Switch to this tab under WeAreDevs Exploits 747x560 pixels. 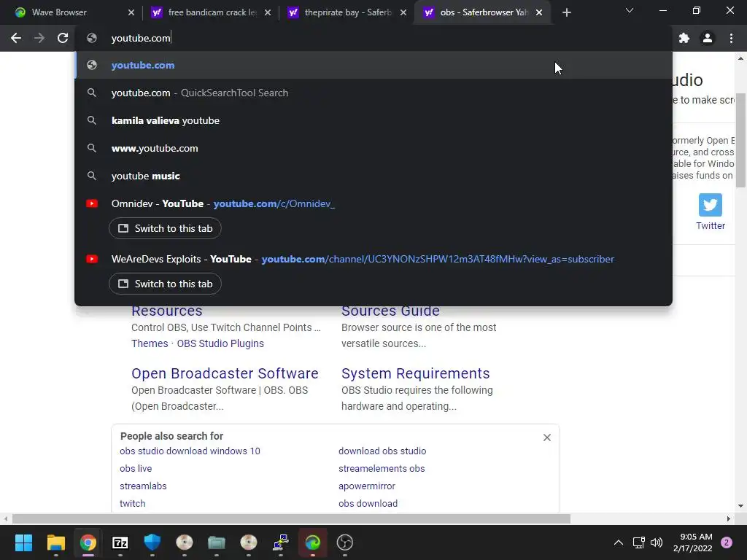(165, 284)
